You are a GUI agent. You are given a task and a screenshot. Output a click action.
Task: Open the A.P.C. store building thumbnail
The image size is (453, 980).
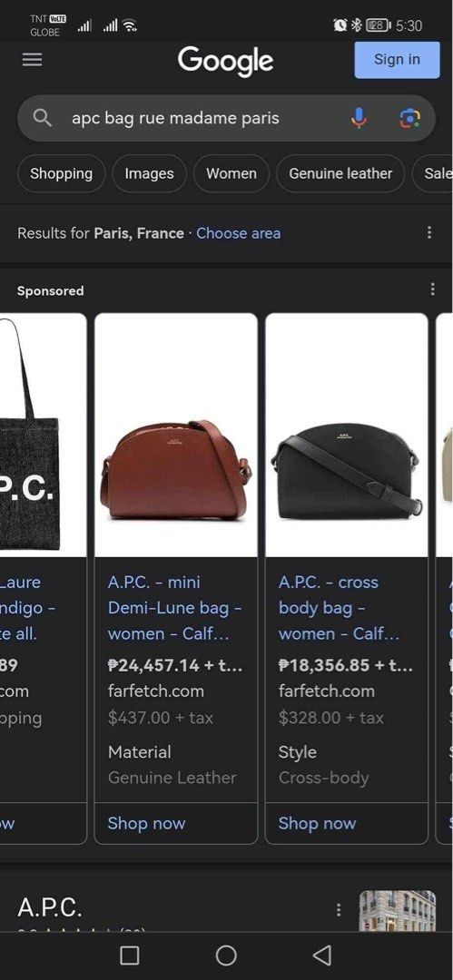(398, 911)
